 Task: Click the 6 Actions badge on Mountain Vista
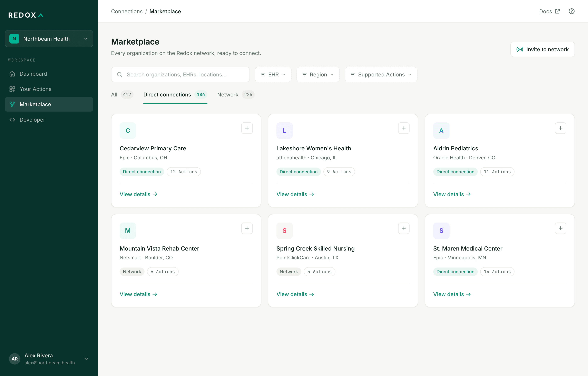pyautogui.click(x=163, y=272)
